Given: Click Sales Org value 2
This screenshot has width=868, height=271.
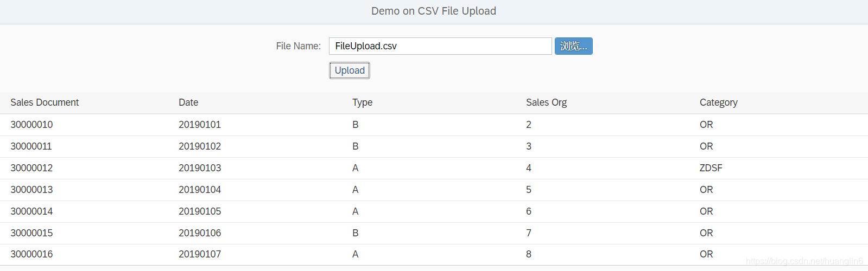Looking at the screenshot, I should click(x=529, y=125).
